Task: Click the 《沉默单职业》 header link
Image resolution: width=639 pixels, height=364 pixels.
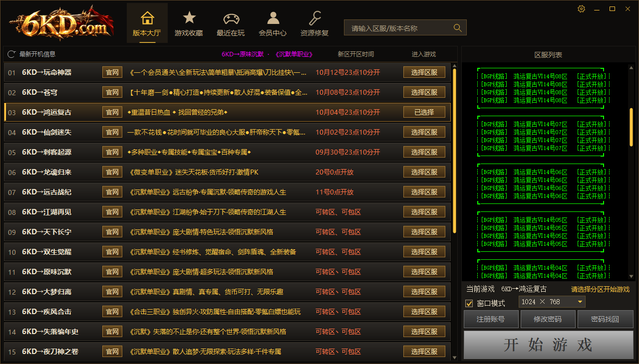Action: tap(294, 54)
